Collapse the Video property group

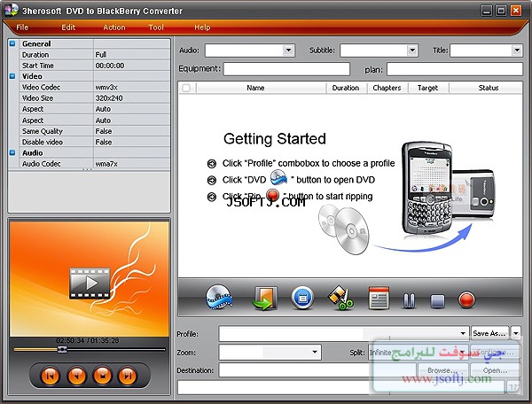(x=12, y=76)
